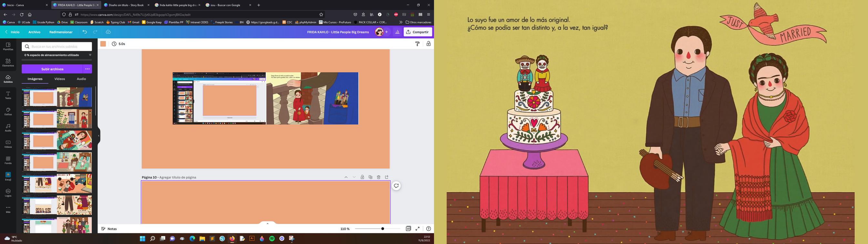Viewport: 868px width, 244px height.
Task: Toggle the lock on page 10
Action: [x=362, y=177]
